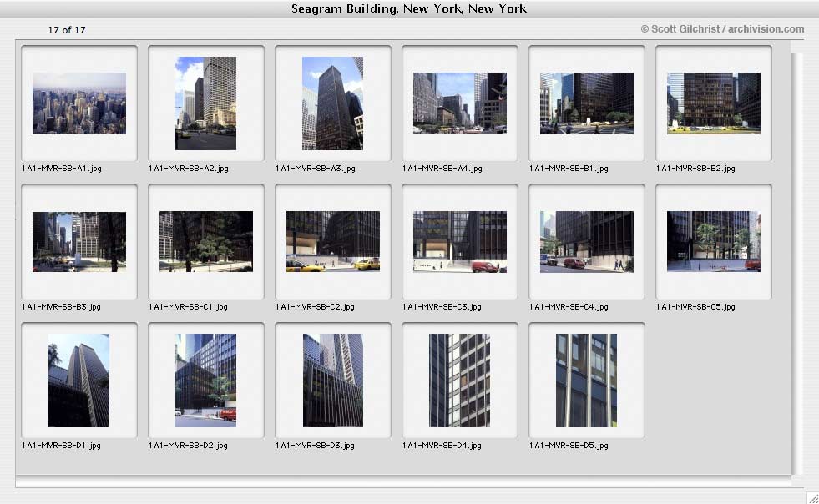Select thumbnail 1A1-MVR-SB-A4 street view

pos(460,103)
